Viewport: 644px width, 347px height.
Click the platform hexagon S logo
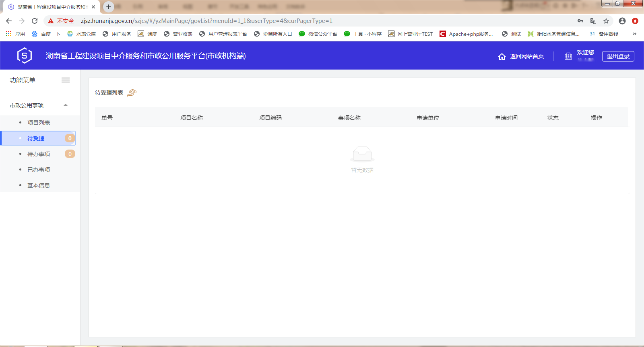(x=25, y=55)
